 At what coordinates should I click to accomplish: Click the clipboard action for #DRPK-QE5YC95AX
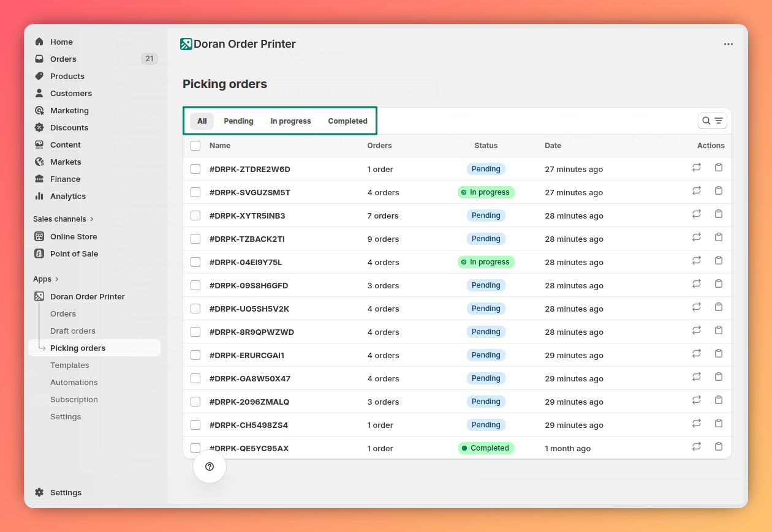(x=719, y=446)
